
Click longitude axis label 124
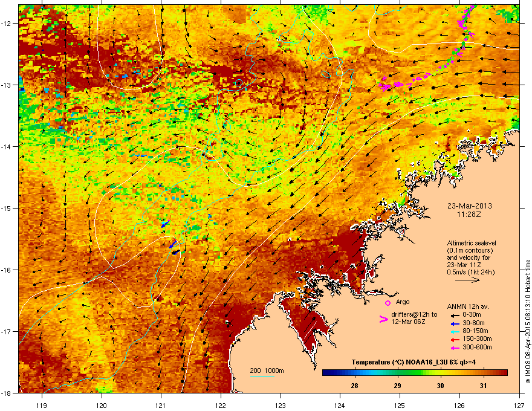click(340, 405)
